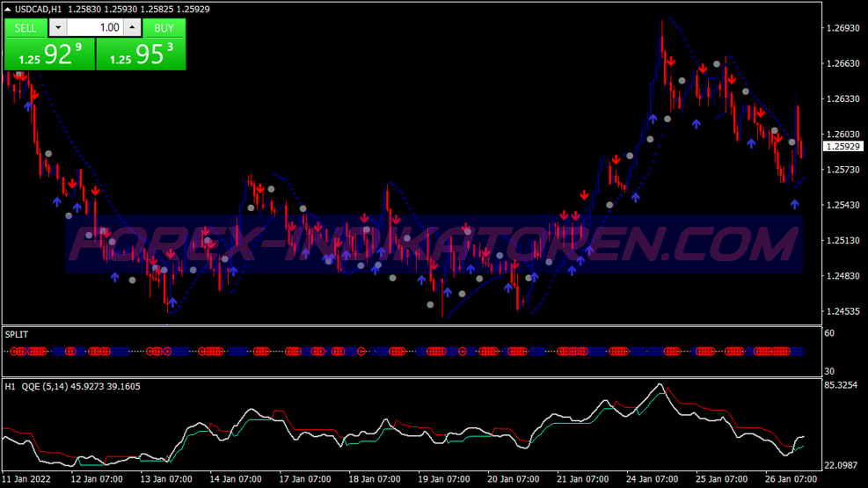This screenshot has width=868, height=488.
Task: Increase lot size with the up arrow
Action: click(x=132, y=27)
